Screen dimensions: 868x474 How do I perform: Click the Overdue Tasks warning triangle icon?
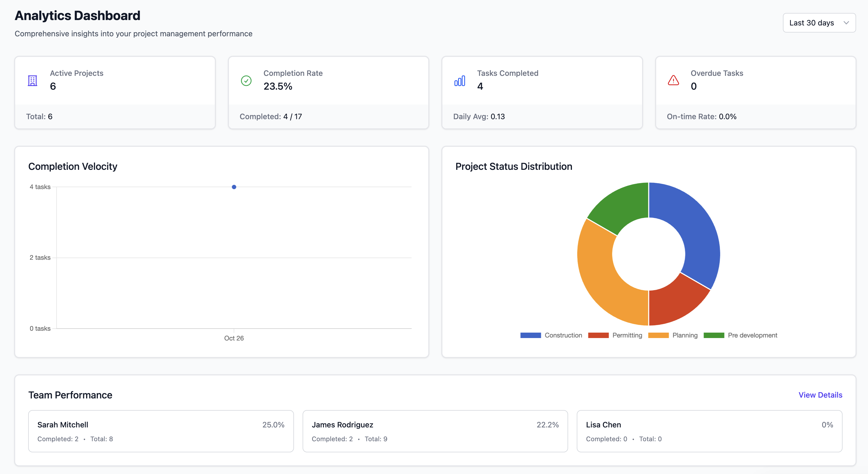673,80
